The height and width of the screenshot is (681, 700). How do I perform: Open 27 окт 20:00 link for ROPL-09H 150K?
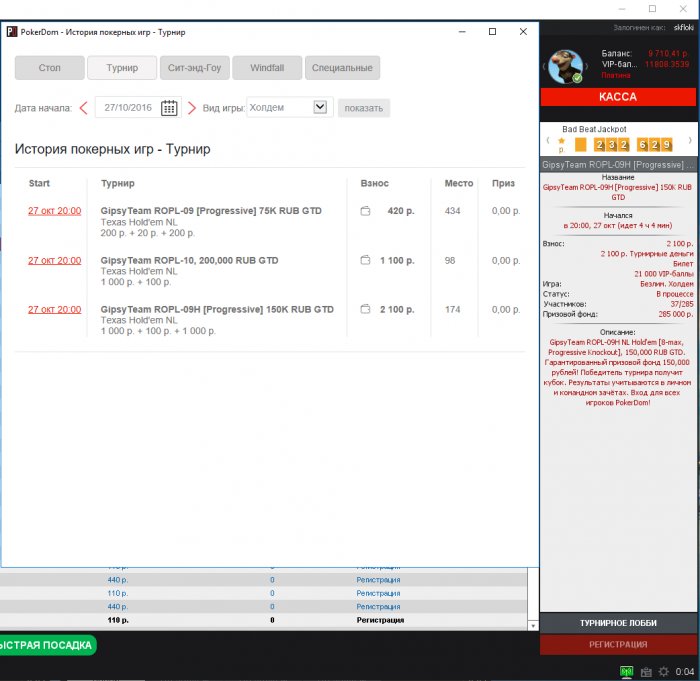point(54,309)
